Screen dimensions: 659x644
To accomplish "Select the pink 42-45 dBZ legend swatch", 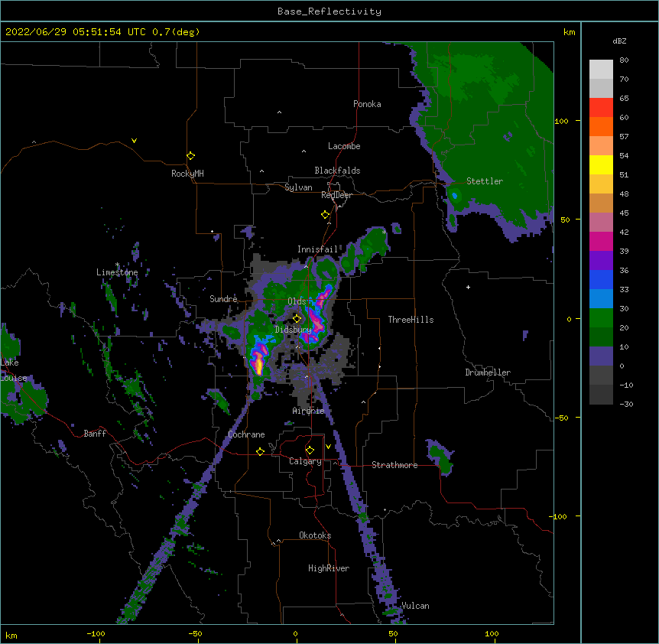I will click(601, 223).
